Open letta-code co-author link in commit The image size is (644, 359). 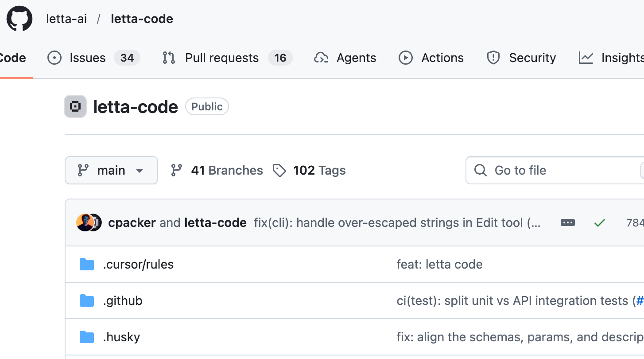pos(215,222)
